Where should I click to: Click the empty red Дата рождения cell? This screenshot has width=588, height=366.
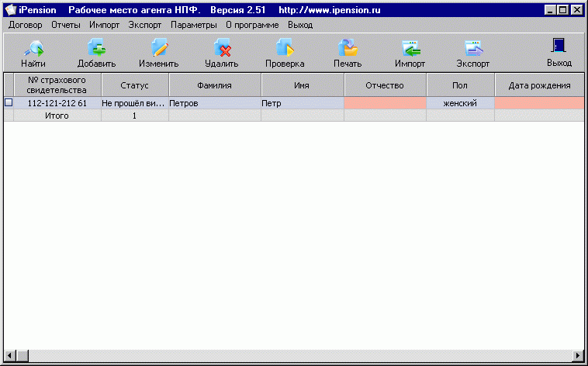tap(539, 103)
